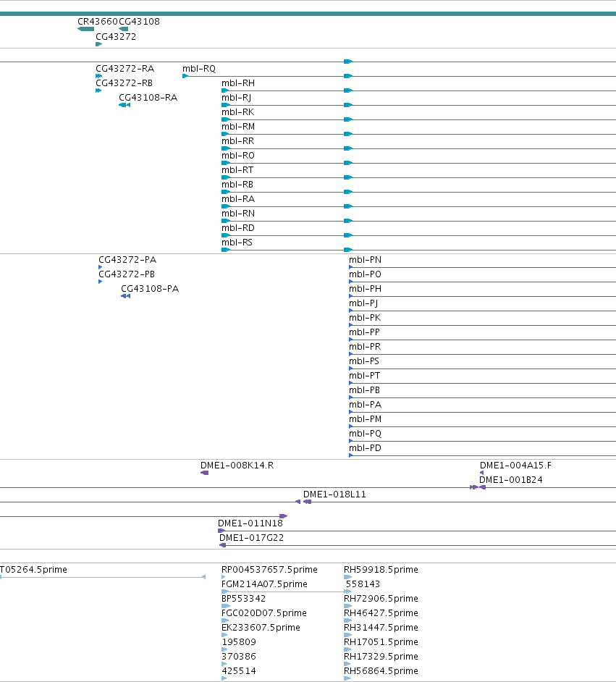Select EST RH59918.5prime

tap(381, 569)
